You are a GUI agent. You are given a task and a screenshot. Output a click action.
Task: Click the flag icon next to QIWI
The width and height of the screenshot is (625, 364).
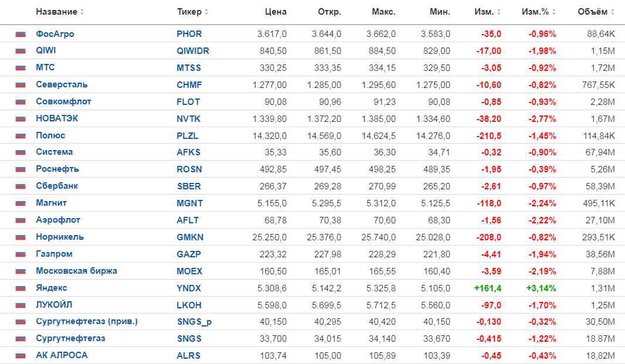pos(21,51)
